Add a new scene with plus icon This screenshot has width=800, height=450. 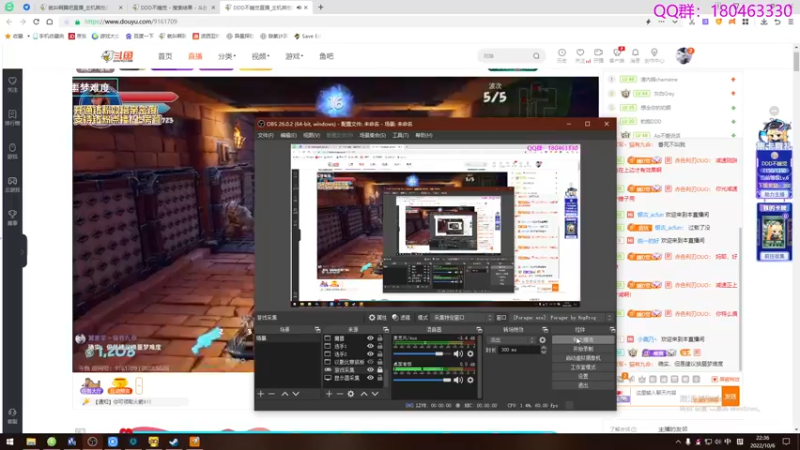[261, 394]
